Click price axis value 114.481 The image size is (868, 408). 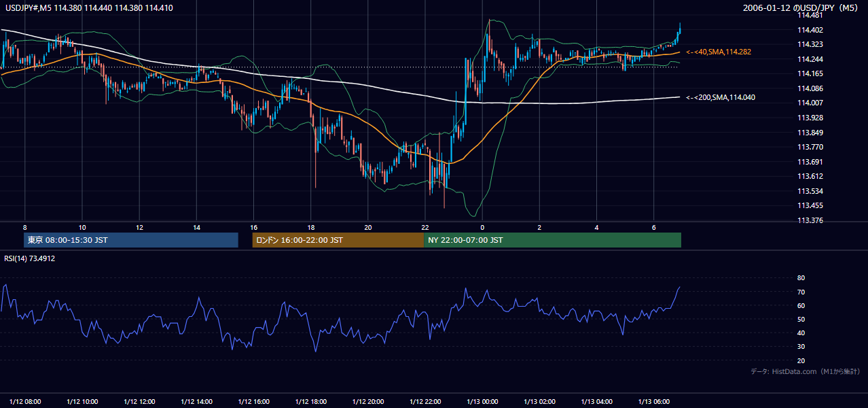(810, 15)
